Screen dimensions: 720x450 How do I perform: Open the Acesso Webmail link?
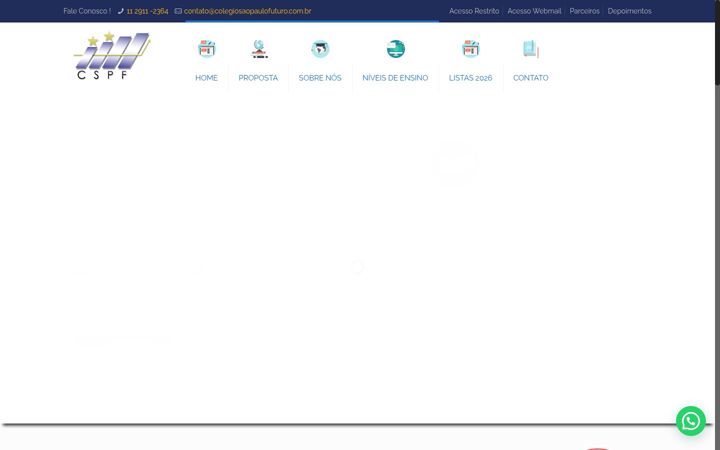(534, 11)
